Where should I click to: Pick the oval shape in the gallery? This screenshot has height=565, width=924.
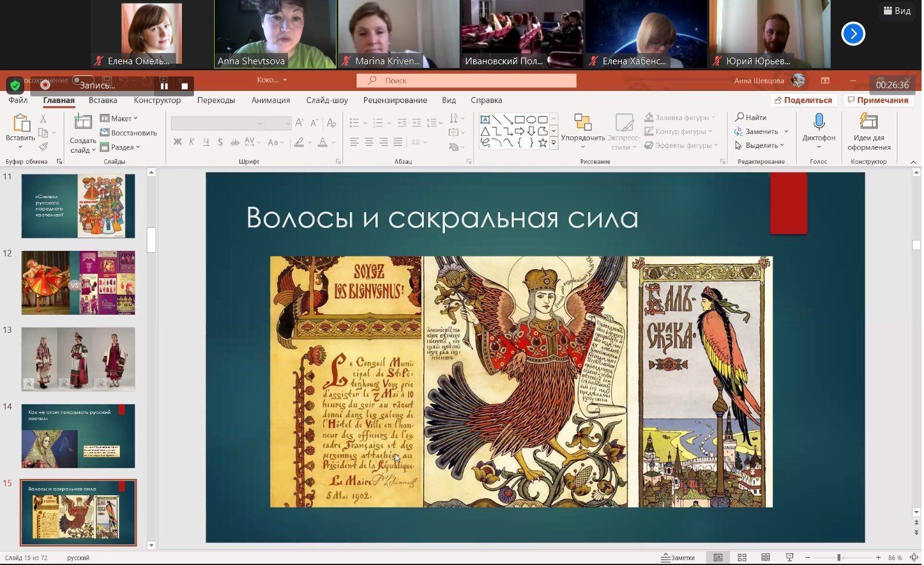click(x=531, y=119)
